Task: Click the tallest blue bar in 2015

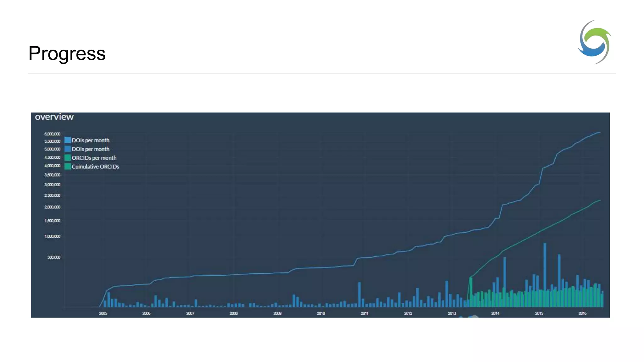Action: click(545, 267)
